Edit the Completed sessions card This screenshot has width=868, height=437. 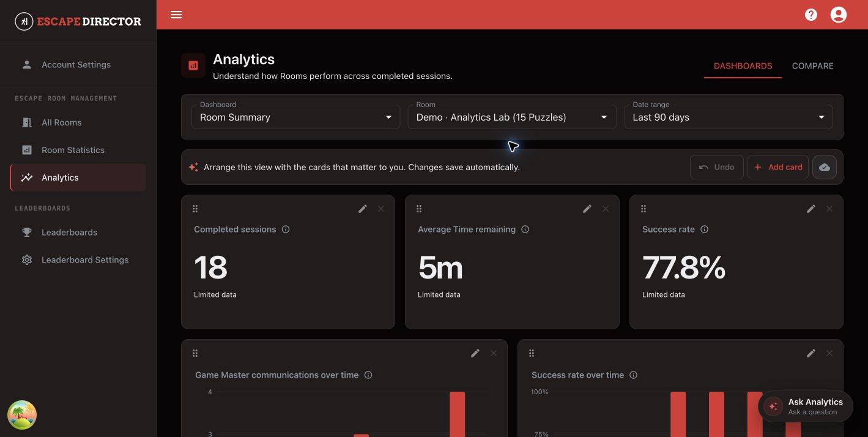pyautogui.click(x=363, y=209)
